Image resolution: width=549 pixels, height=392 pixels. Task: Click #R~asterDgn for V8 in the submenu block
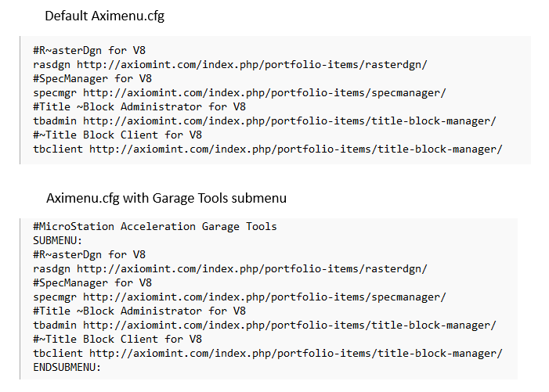coord(89,255)
